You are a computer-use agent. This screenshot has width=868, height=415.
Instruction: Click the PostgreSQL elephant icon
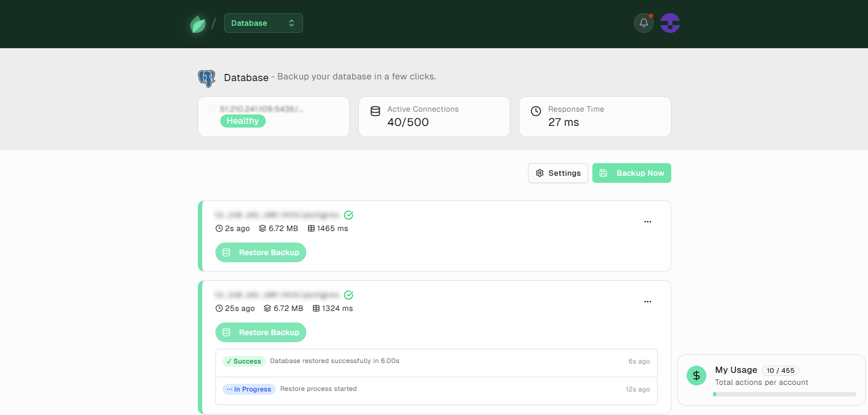coord(207,78)
